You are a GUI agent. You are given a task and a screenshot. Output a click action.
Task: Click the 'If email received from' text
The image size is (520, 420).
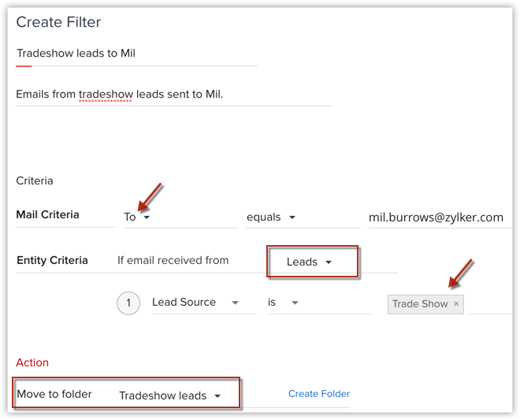[x=173, y=260]
